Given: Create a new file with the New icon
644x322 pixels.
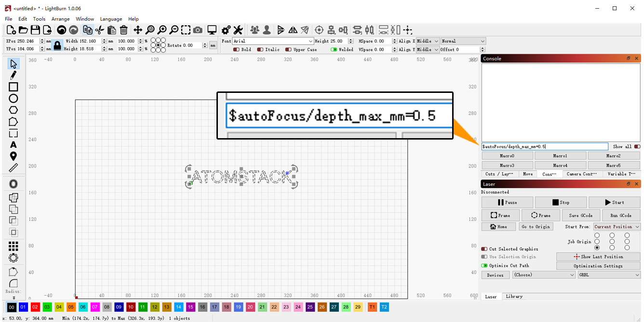Looking at the screenshot, I should (11, 30).
